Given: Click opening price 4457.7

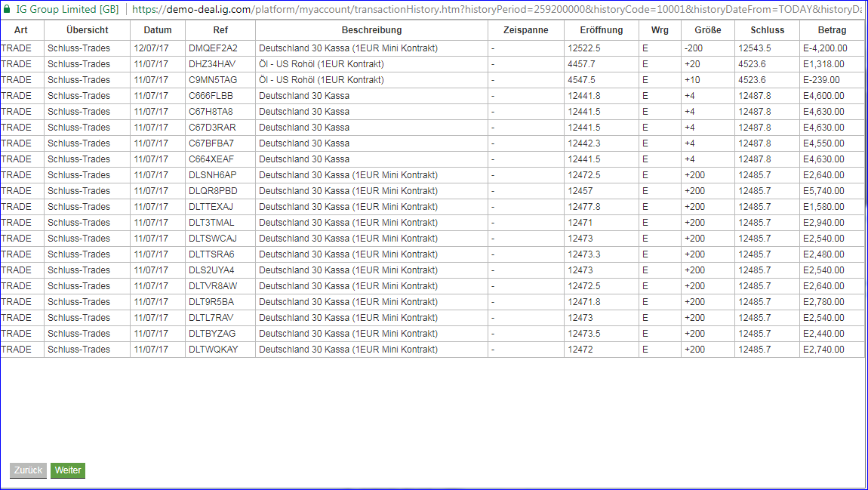Looking at the screenshot, I should [581, 64].
